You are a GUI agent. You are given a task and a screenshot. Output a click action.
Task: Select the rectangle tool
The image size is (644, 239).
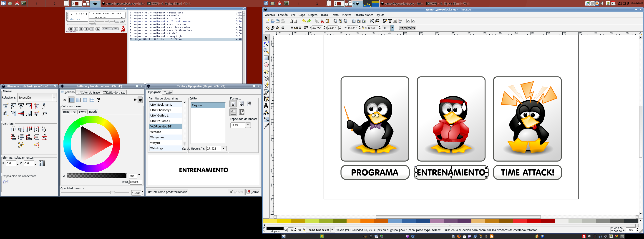266,58
